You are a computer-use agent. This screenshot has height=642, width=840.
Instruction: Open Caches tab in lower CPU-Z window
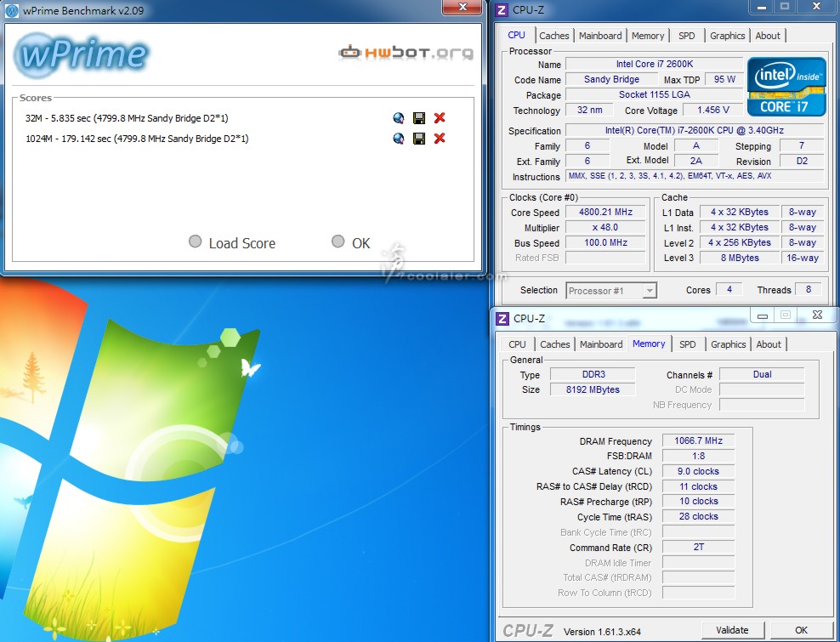[555, 344]
